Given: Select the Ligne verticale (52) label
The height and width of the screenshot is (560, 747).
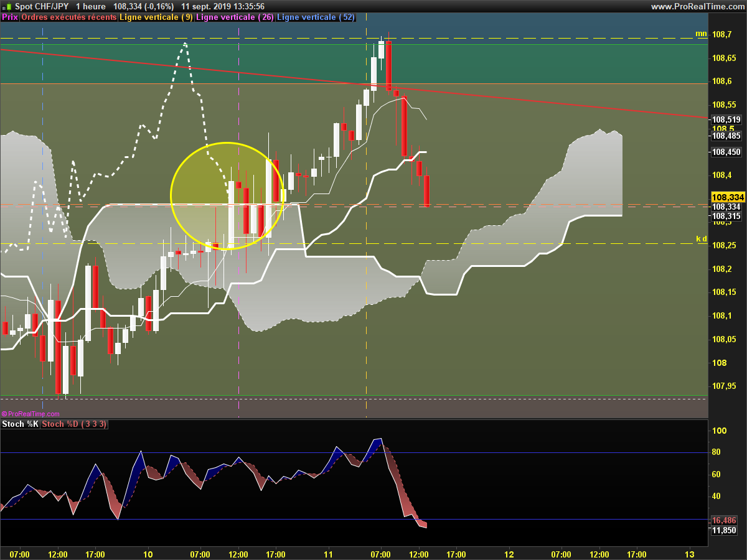Looking at the screenshot, I should [315, 17].
